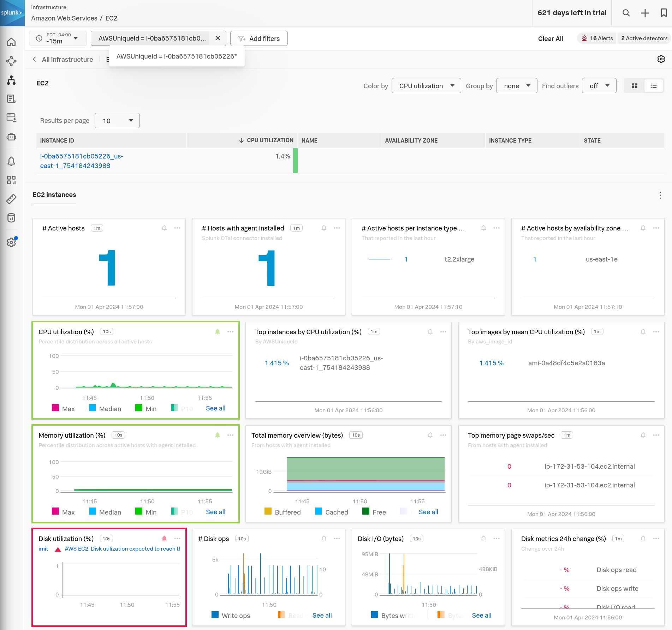Open the RUM sidebar icon

tap(11, 118)
